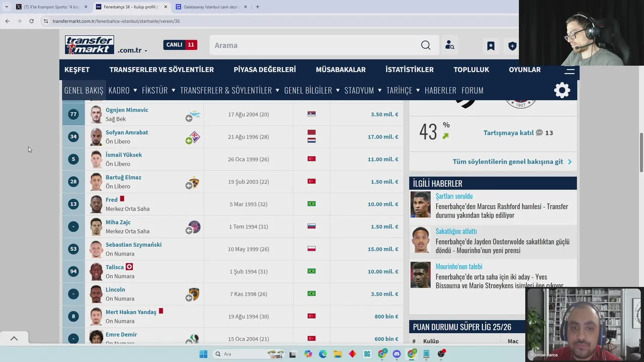Open the tab search dropdown in browser
The width and height of the screenshot is (644, 362).
[7, 7]
